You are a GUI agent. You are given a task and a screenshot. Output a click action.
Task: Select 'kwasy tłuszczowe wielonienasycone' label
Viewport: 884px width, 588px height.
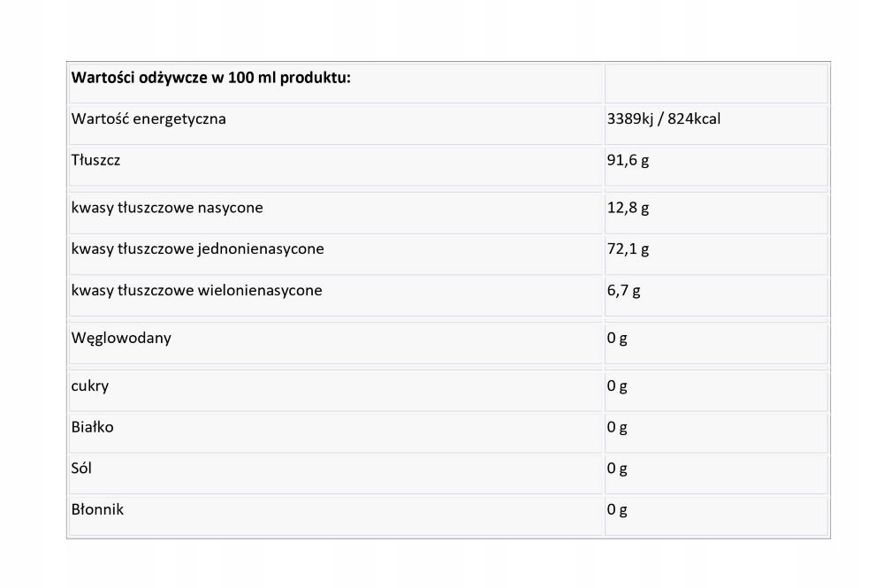coord(196,290)
